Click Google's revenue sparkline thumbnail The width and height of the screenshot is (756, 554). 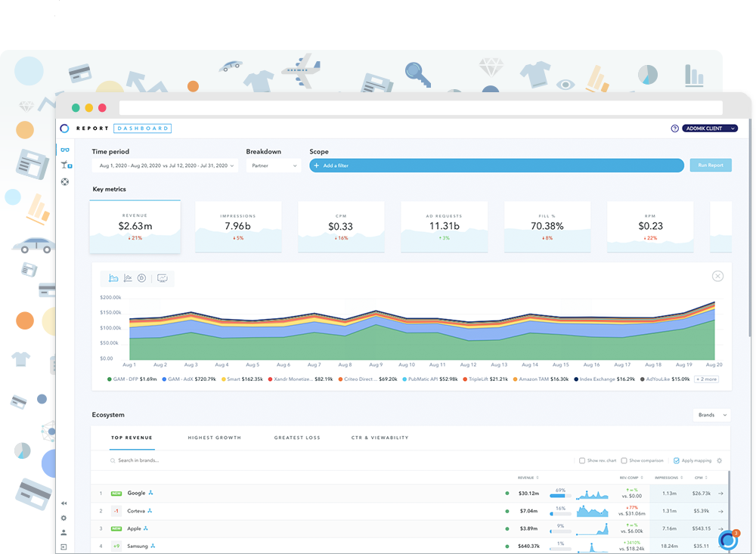(x=592, y=494)
